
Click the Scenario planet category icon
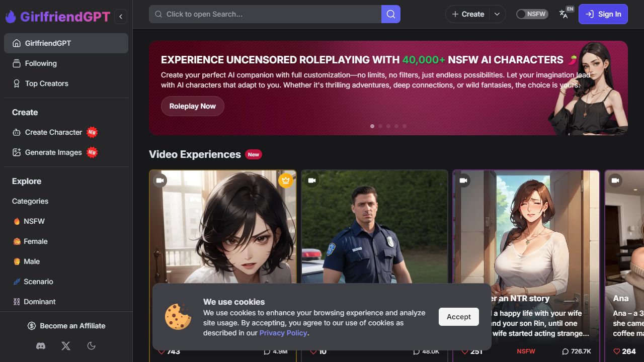17,282
